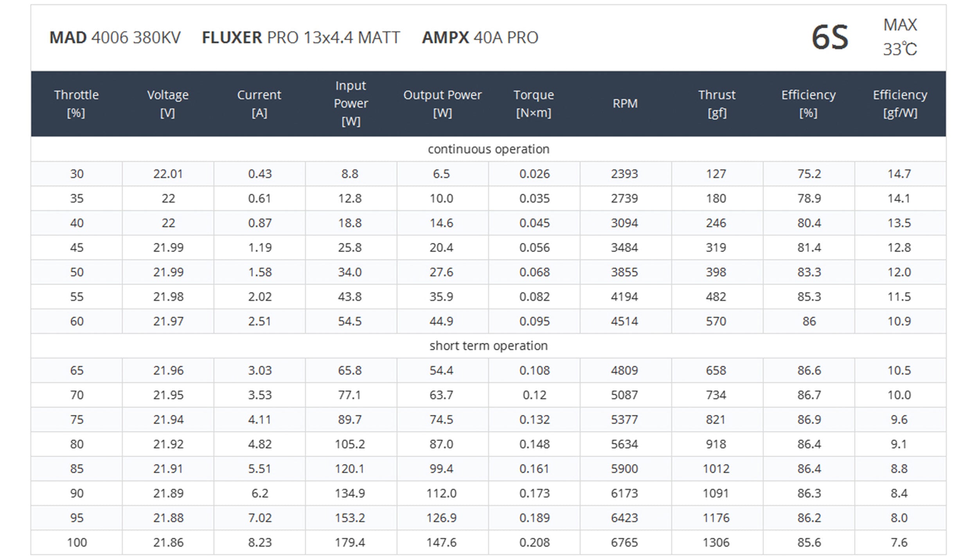Select the MAD 4006 380KV title text

coord(115,38)
